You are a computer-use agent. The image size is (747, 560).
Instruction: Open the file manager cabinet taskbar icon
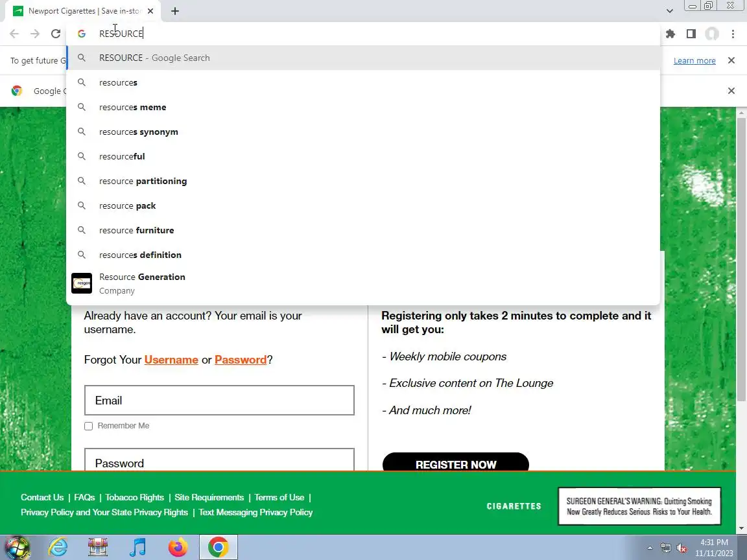click(98, 547)
